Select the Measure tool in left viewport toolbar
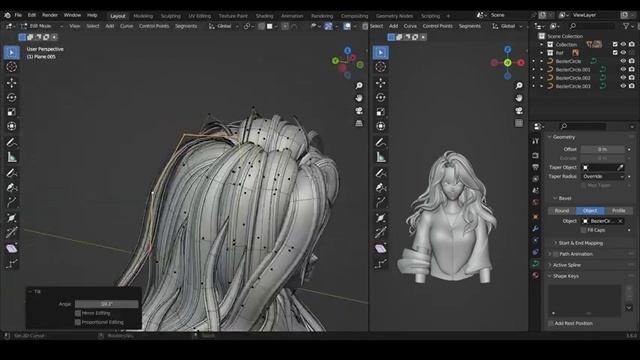 11,157
